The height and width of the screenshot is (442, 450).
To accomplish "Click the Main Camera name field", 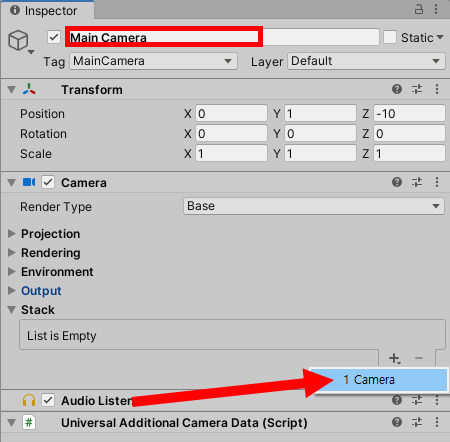I will pyautogui.click(x=223, y=37).
